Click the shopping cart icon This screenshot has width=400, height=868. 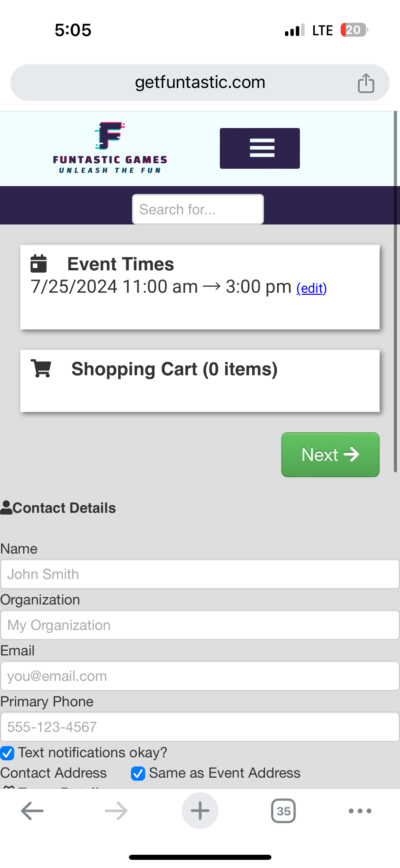point(41,368)
